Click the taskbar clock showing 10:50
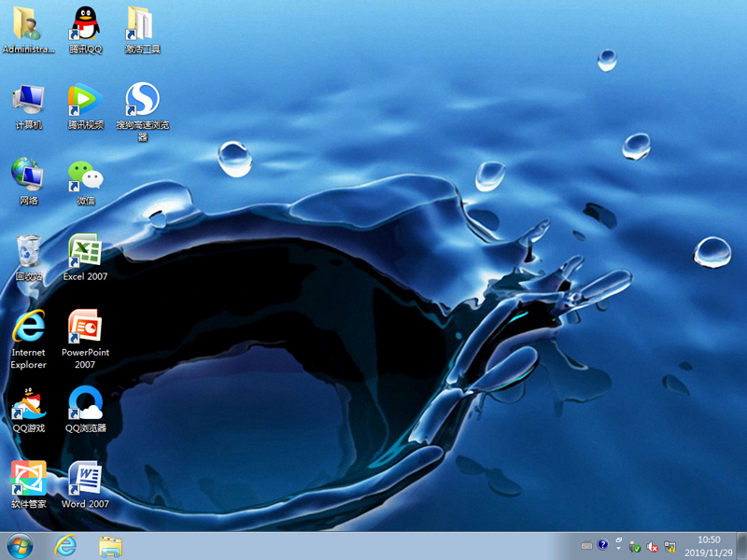This screenshot has height=560, width=747. click(x=709, y=546)
